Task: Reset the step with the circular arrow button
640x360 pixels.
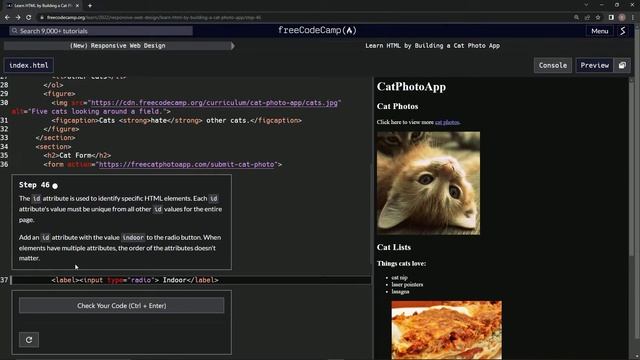Action: [29, 340]
